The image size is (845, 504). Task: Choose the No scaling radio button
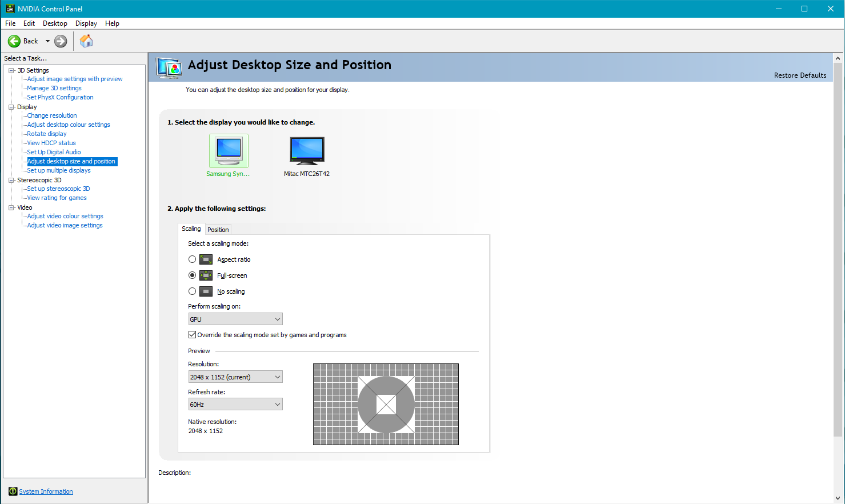point(193,291)
